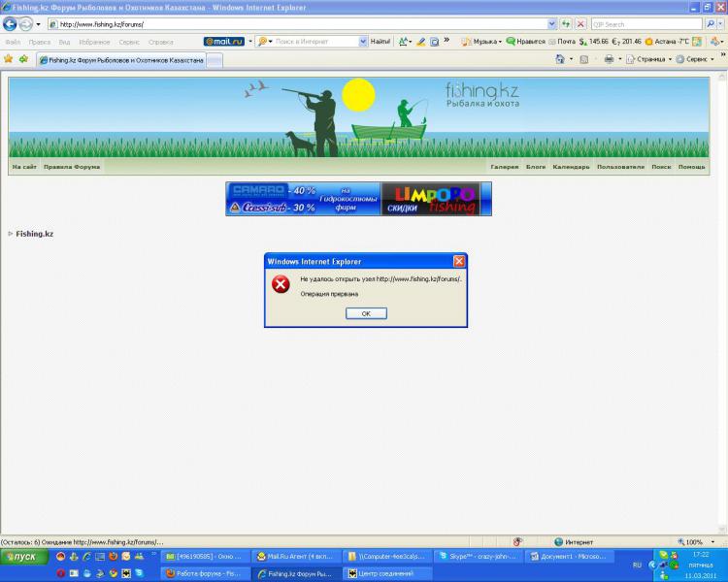Click Поиск forum navigation link
728x582 pixels.
(x=661, y=167)
